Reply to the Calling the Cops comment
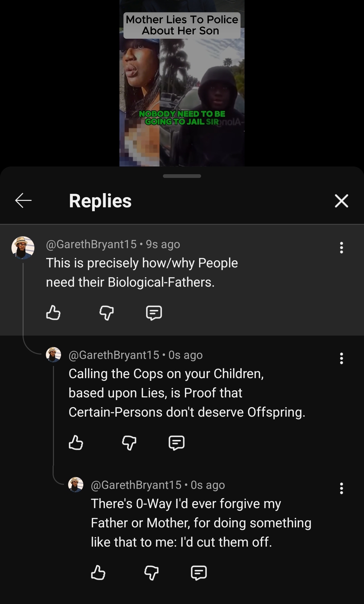This screenshot has width=364, height=604. click(x=176, y=443)
